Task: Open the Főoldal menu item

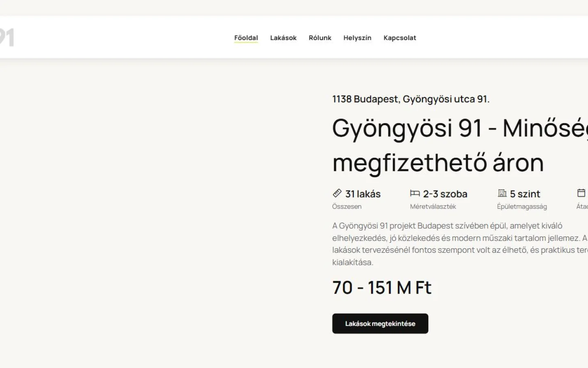Action: coord(246,38)
